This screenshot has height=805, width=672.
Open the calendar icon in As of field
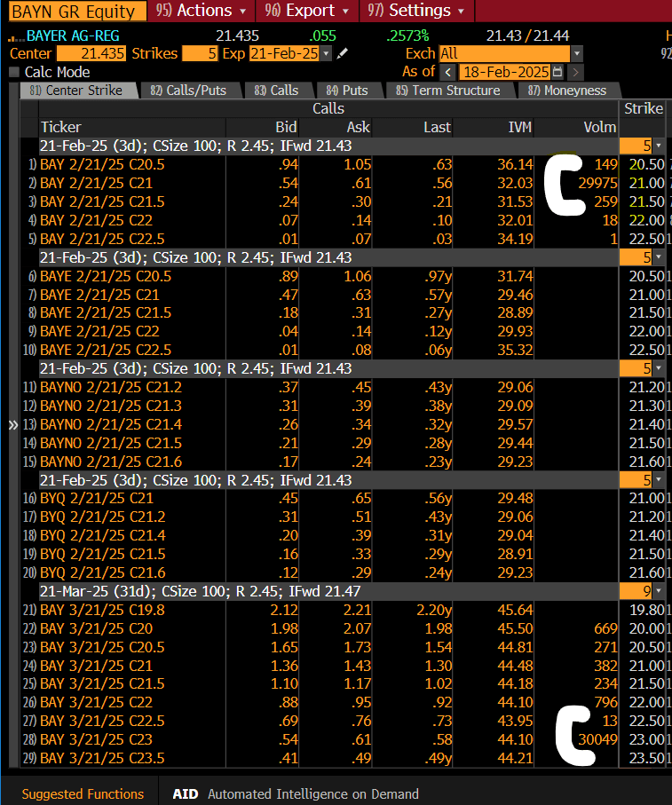pos(557,72)
